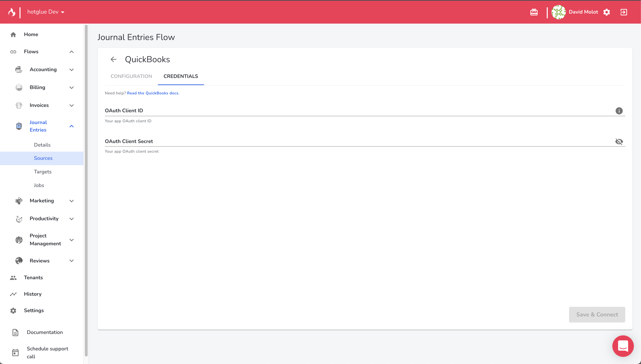Open the Read the QuickBooks docs link
The image size is (641, 364).
(x=153, y=93)
